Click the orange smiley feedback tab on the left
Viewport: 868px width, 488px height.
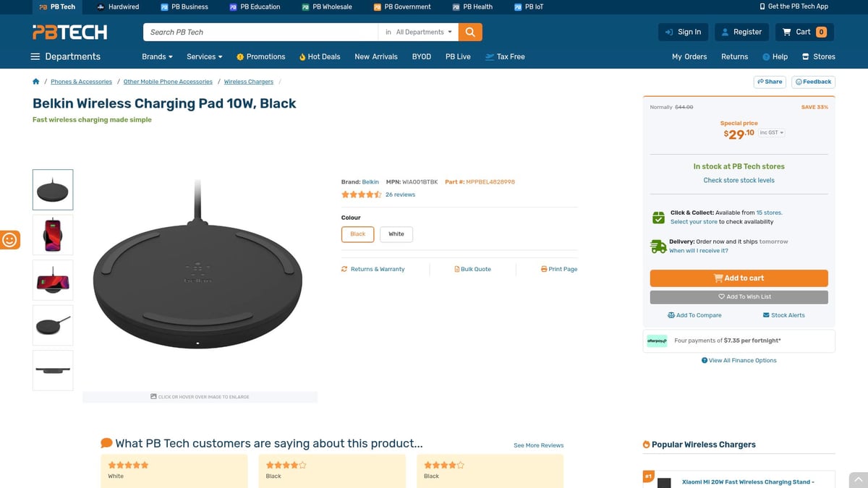pos(10,239)
